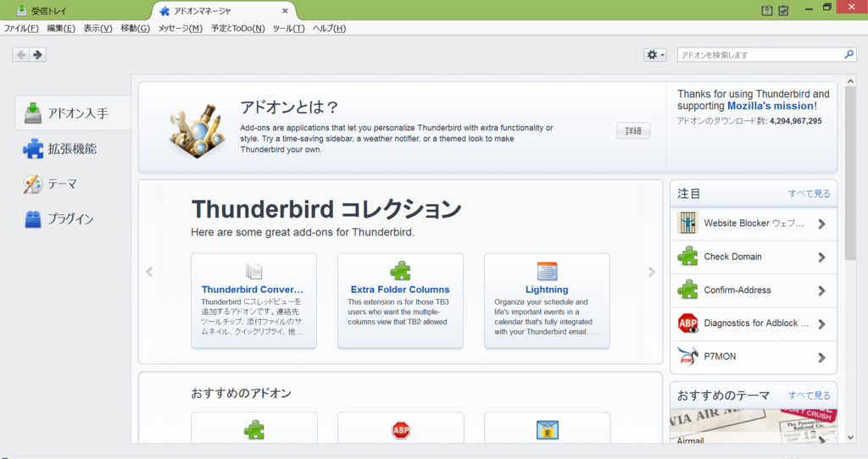
Task: Open the 表示(V) menu
Action: coord(98,28)
